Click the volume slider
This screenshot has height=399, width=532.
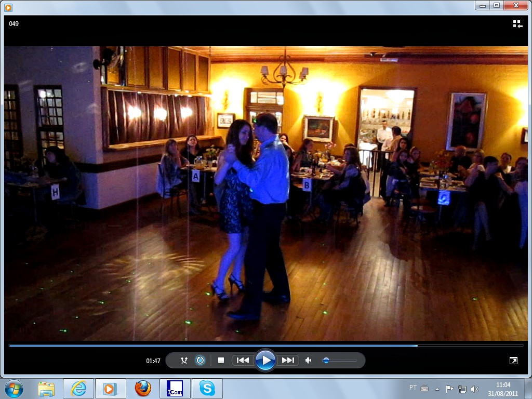(339, 360)
